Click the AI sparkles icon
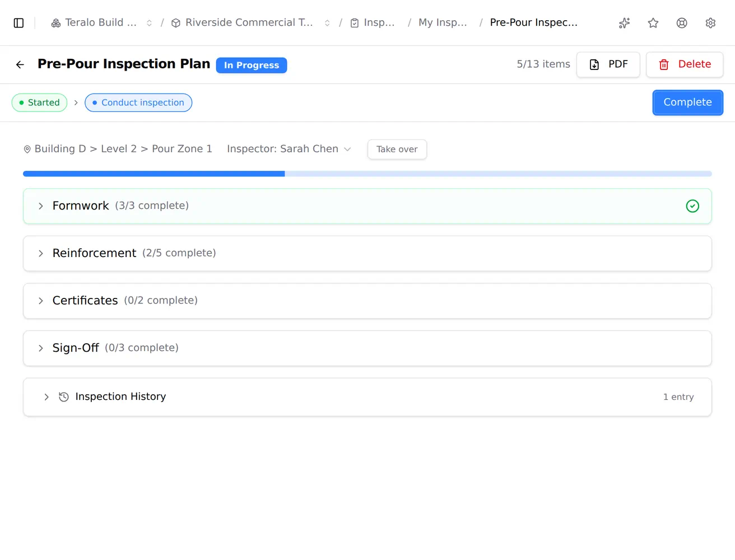Screen dimensions: 735x560 click(624, 23)
